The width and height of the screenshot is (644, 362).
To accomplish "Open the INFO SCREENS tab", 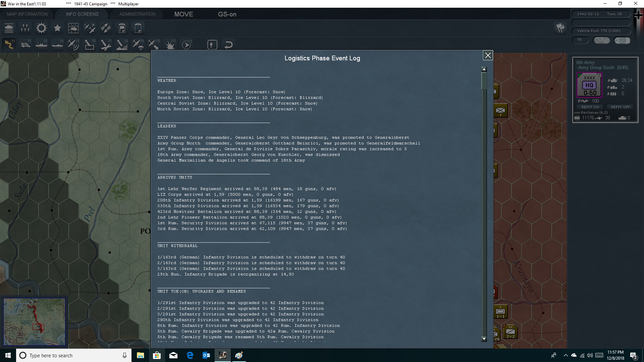I will (x=82, y=14).
